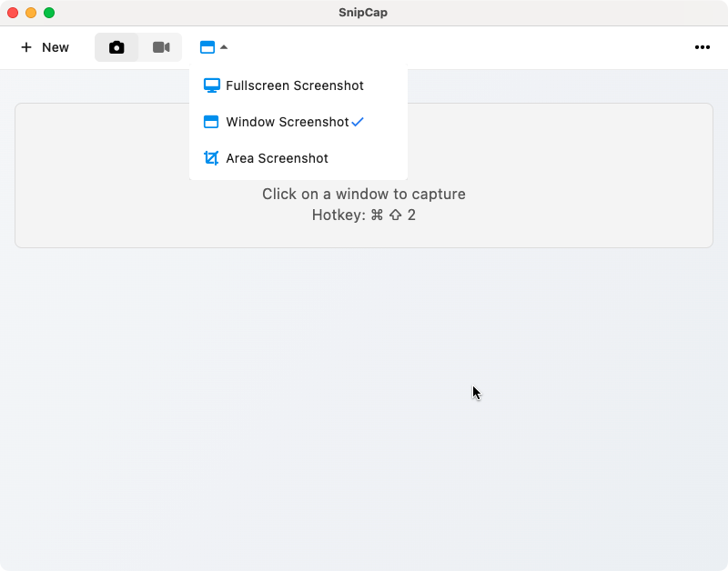Click the monitor icon for Fullscreen Screenshot
The height and width of the screenshot is (571, 728).
coord(211,85)
